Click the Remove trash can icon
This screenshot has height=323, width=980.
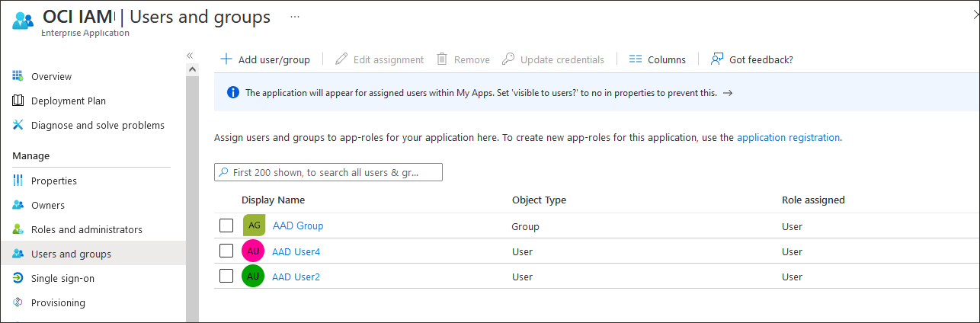click(442, 59)
